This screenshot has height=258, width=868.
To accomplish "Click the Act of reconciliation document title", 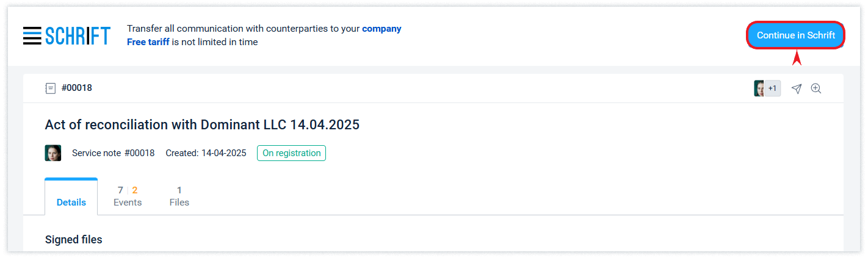I will (202, 125).
